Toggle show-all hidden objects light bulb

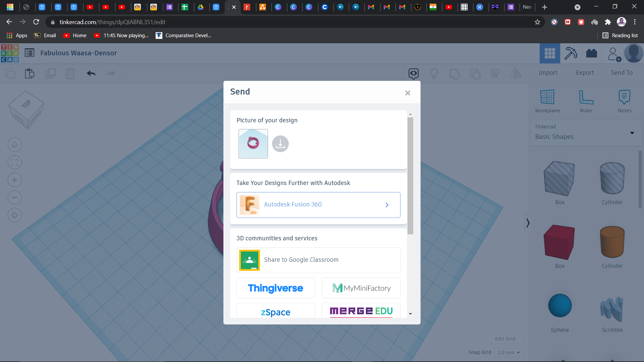point(434,73)
